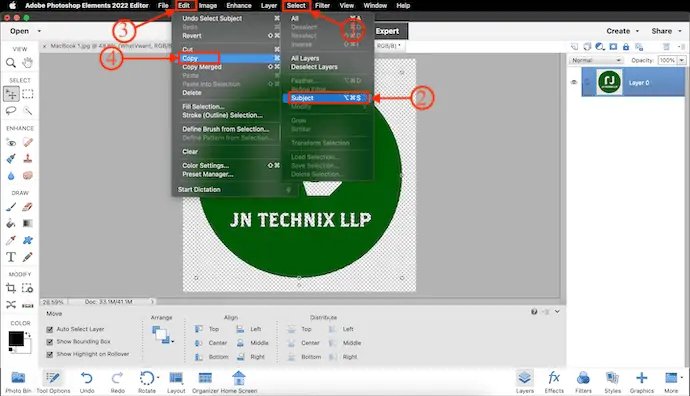Select the Pencil tool
The width and height of the screenshot is (690, 396).
click(x=28, y=257)
